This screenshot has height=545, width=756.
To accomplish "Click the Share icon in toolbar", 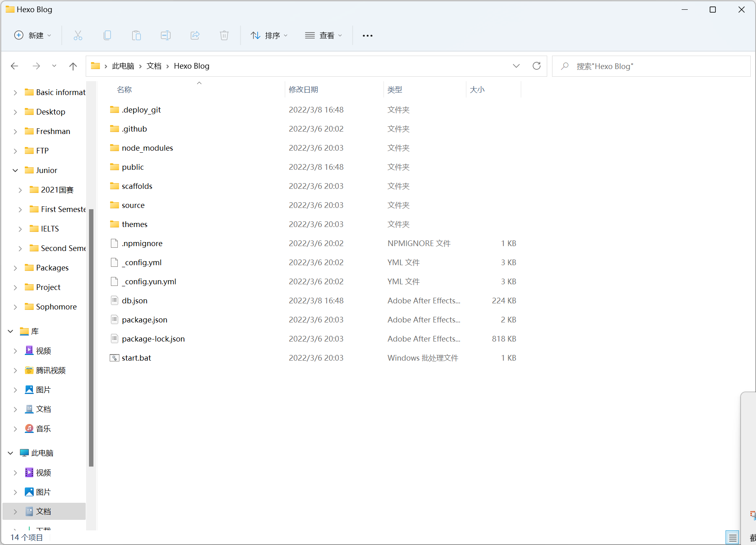I will [x=195, y=36].
